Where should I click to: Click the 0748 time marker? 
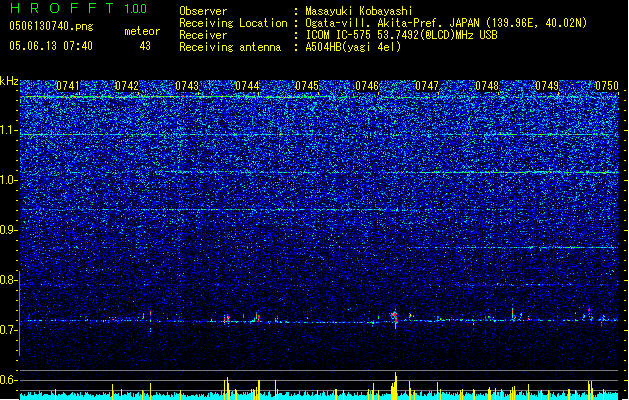tap(487, 86)
